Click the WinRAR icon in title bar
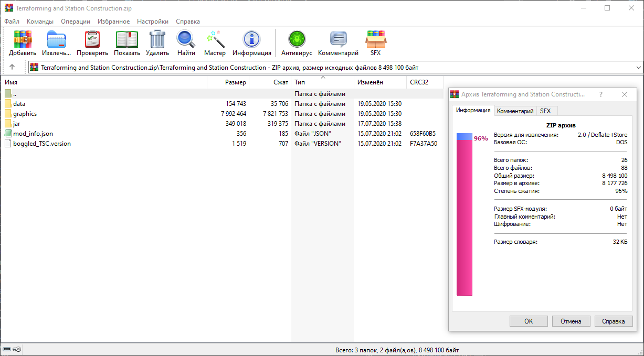 click(8, 8)
